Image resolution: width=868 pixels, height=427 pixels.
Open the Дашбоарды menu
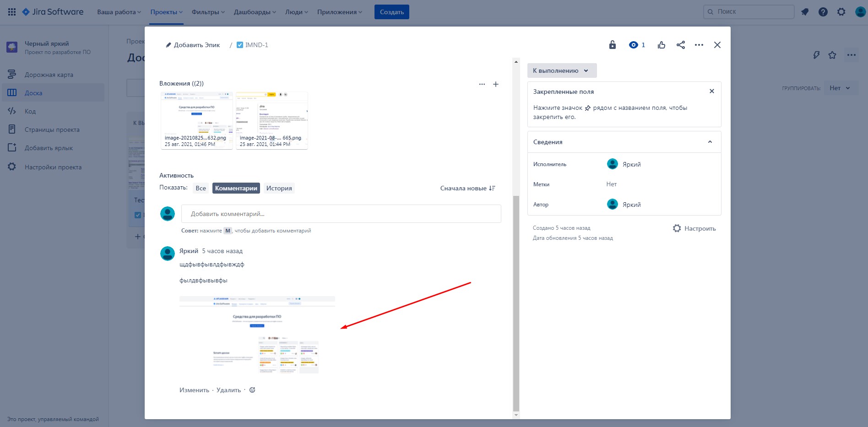pyautogui.click(x=255, y=12)
